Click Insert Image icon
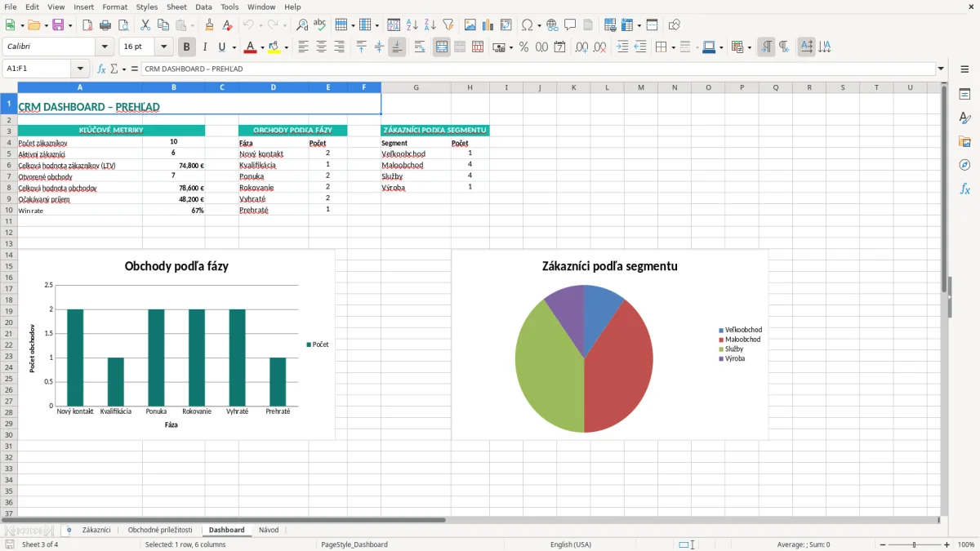Viewport: 980px width, 551px height. coord(470,25)
